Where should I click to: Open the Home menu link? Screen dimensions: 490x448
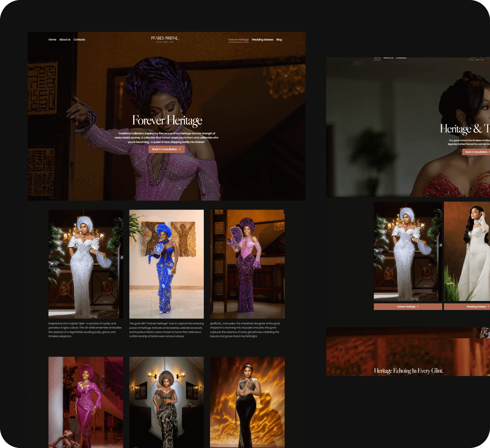pos(52,40)
